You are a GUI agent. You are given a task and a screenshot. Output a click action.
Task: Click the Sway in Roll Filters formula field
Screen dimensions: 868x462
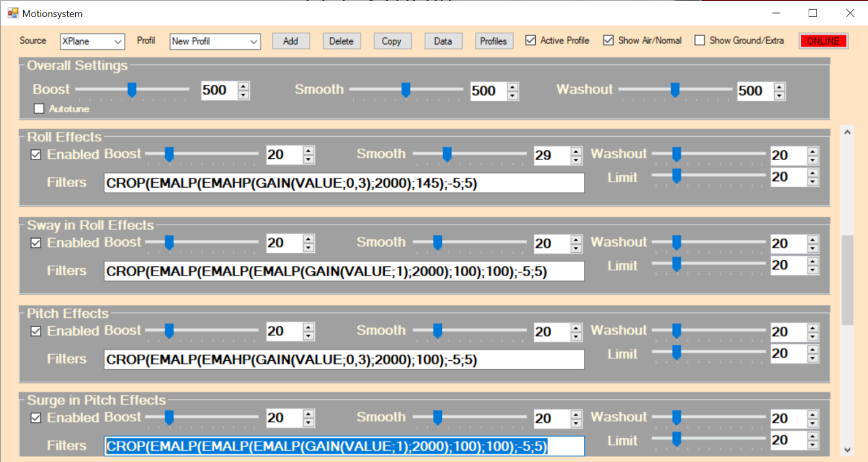pos(344,271)
